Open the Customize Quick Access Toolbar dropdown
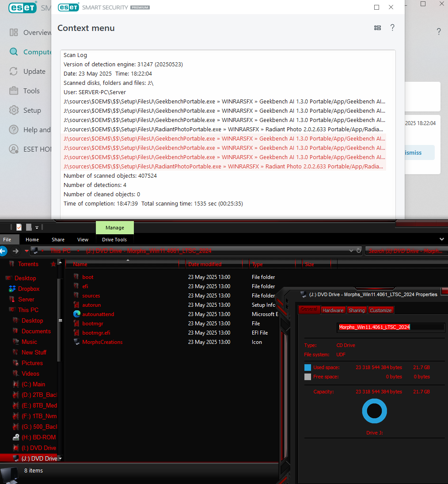 37,228
